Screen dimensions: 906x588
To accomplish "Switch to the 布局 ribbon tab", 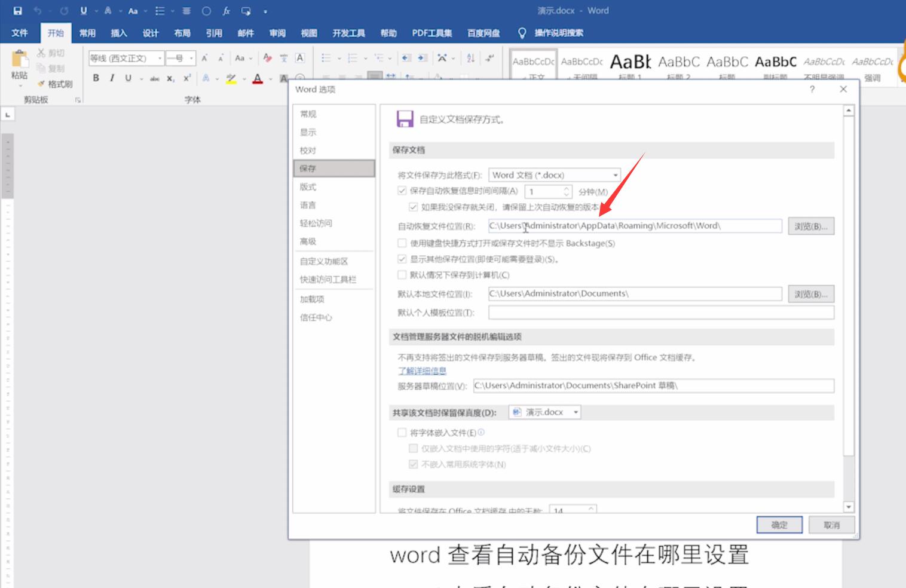I will point(182,33).
